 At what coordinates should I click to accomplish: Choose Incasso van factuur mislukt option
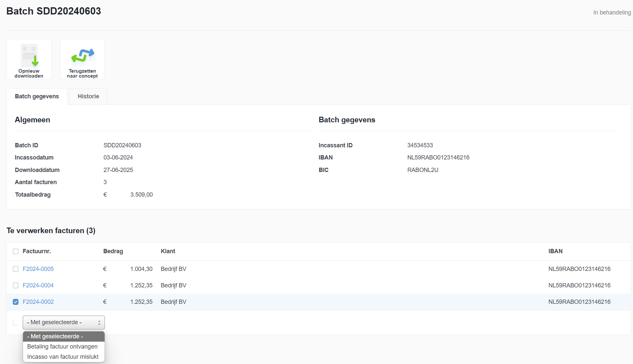[x=63, y=357]
